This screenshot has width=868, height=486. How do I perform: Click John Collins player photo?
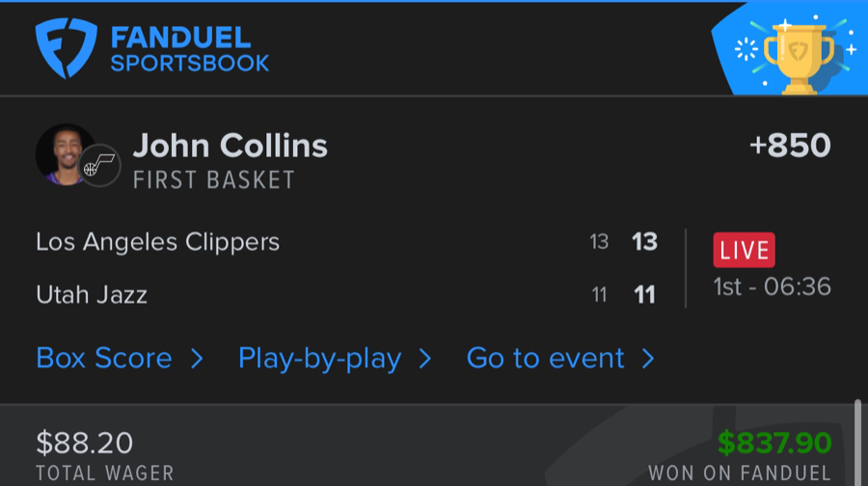[x=65, y=154]
